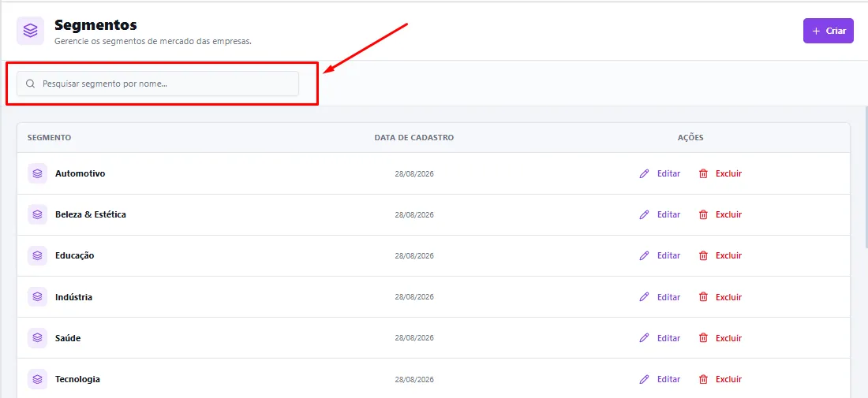Click Excluir text for Saúde
Image resolution: width=868 pixels, height=398 pixels.
click(728, 338)
